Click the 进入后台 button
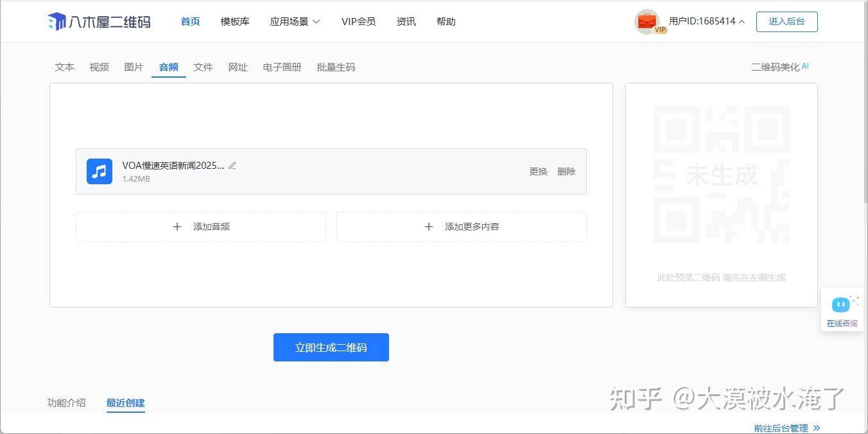 [x=786, y=22]
